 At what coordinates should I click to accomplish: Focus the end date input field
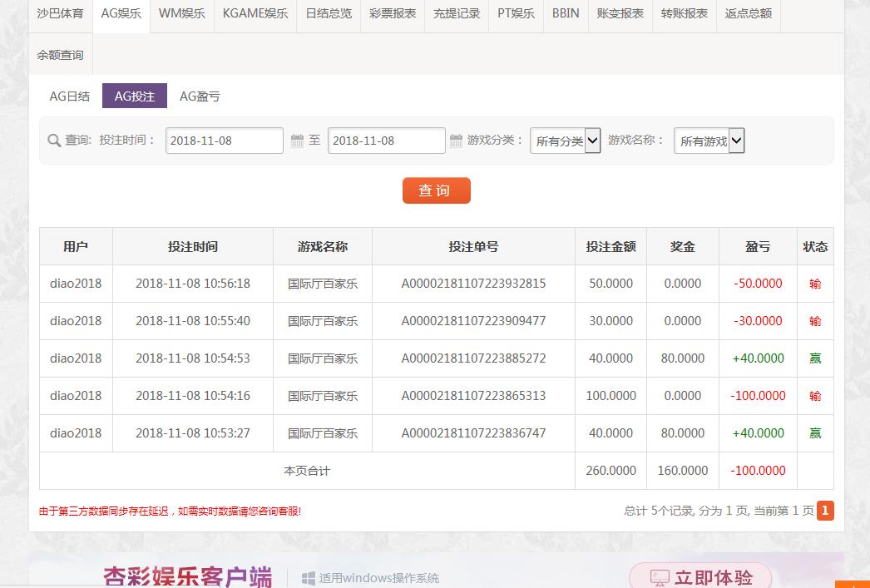point(386,141)
